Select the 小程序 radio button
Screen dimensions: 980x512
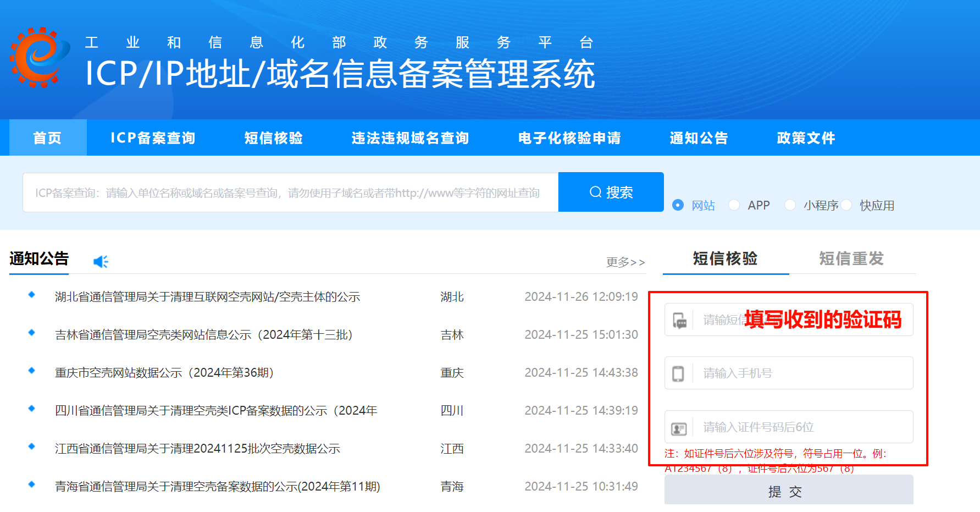coord(790,205)
